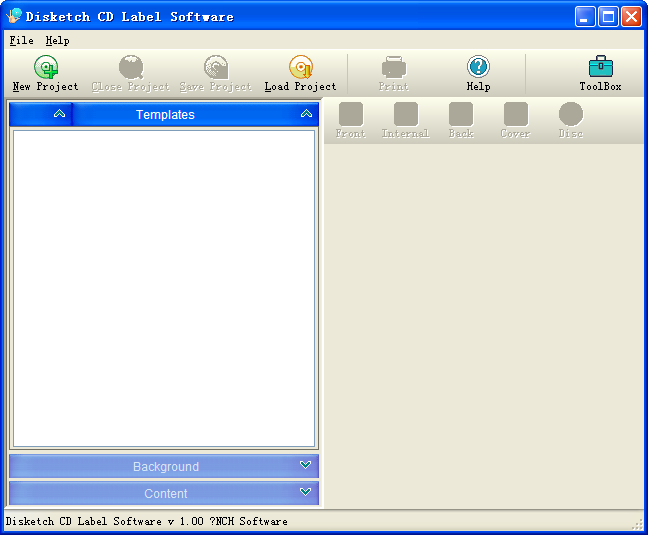The height and width of the screenshot is (535, 648).
Task: Open the File menu
Action: (21, 40)
